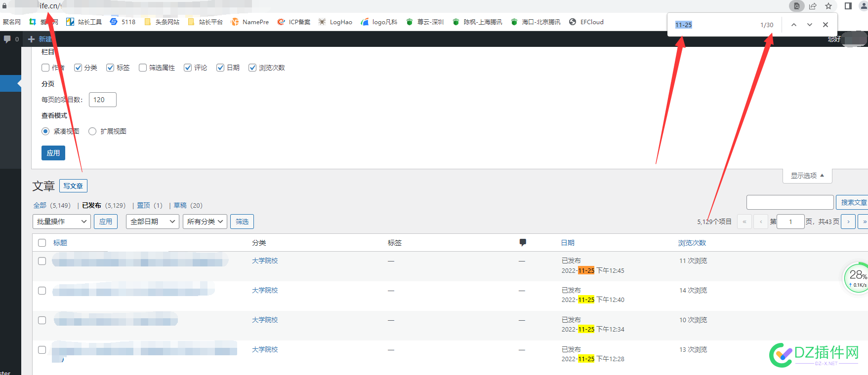
Task: Click the comments column header icon
Action: pyautogui.click(x=523, y=242)
